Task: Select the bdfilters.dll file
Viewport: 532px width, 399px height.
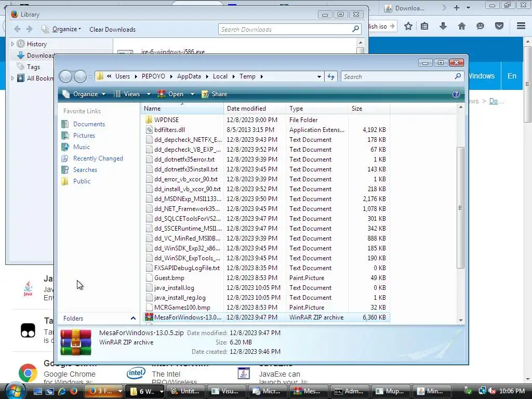Action: [169, 129]
